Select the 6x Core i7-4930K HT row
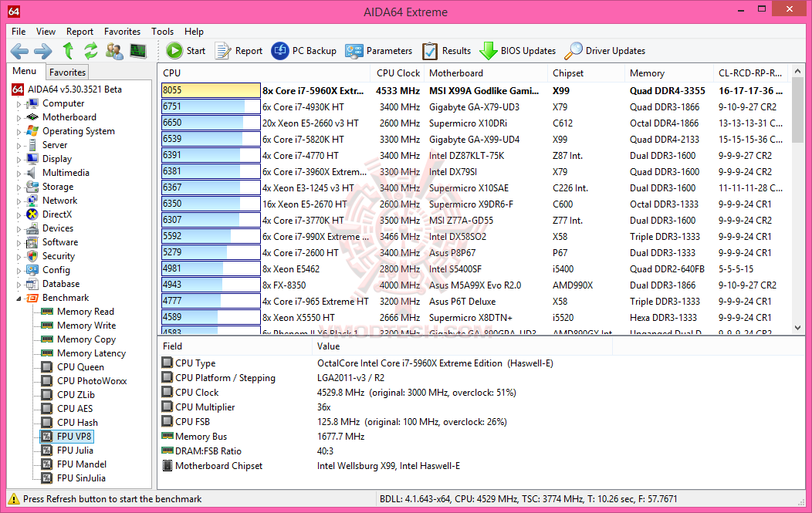 click(x=474, y=107)
